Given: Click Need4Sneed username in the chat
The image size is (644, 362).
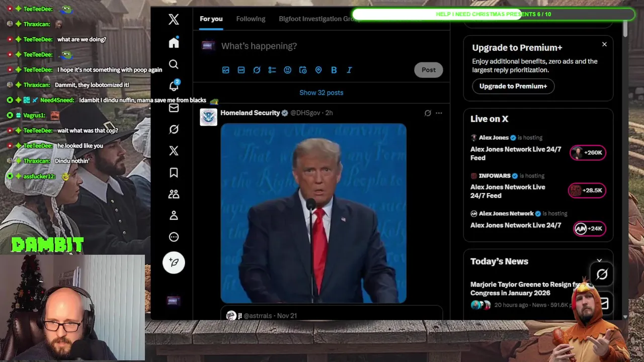Looking at the screenshot, I should pos(57,100).
